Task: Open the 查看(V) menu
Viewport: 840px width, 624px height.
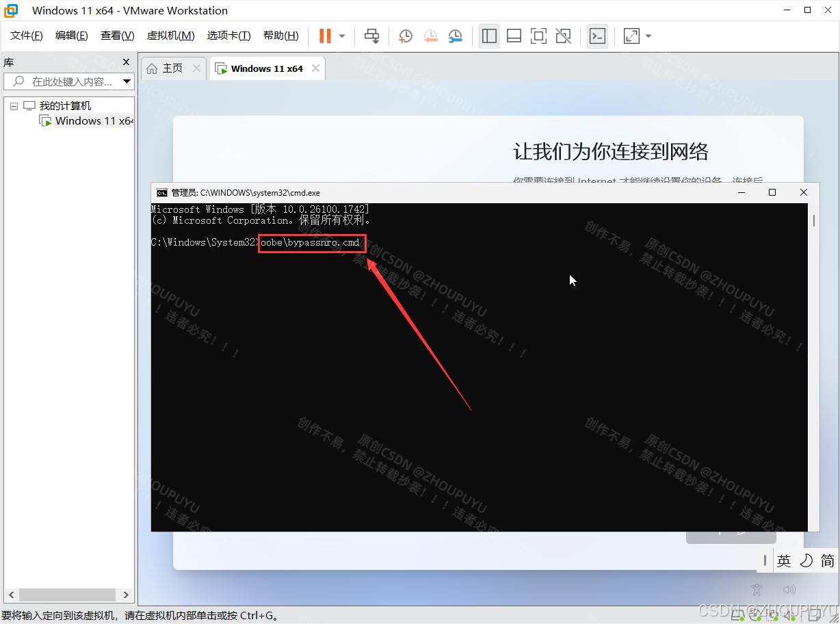Action: pyautogui.click(x=118, y=36)
